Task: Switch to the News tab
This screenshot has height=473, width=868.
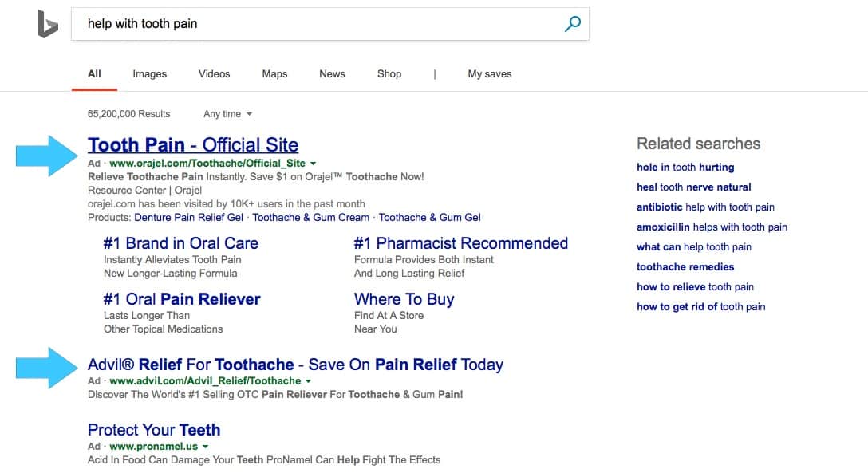Action: coord(332,73)
